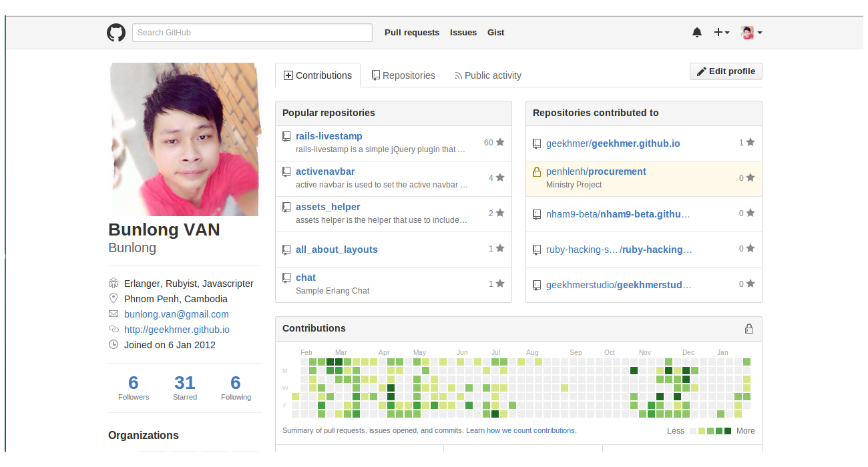Image resolution: width=868 pixels, height=467 pixels.
Task: Open the user avatar account menu
Action: [x=751, y=32]
